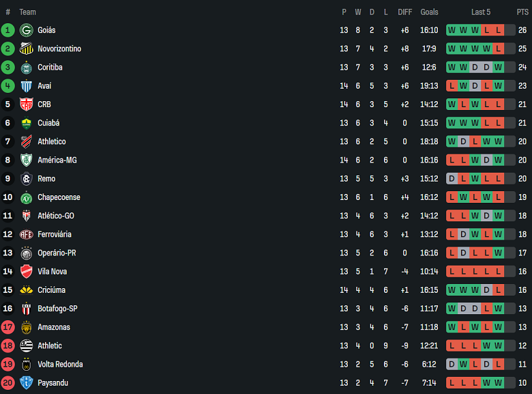Image resolution: width=532 pixels, height=394 pixels.
Task: Click the Coritiba team crest
Action: pyautogui.click(x=27, y=67)
